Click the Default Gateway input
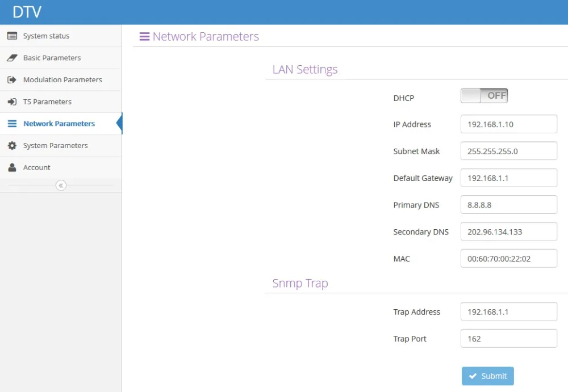The height and width of the screenshot is (392, 568). pos(508,178)
